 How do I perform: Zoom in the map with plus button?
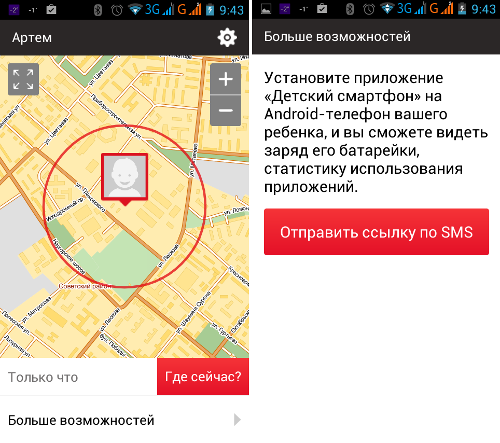click(x=226, y=79)
